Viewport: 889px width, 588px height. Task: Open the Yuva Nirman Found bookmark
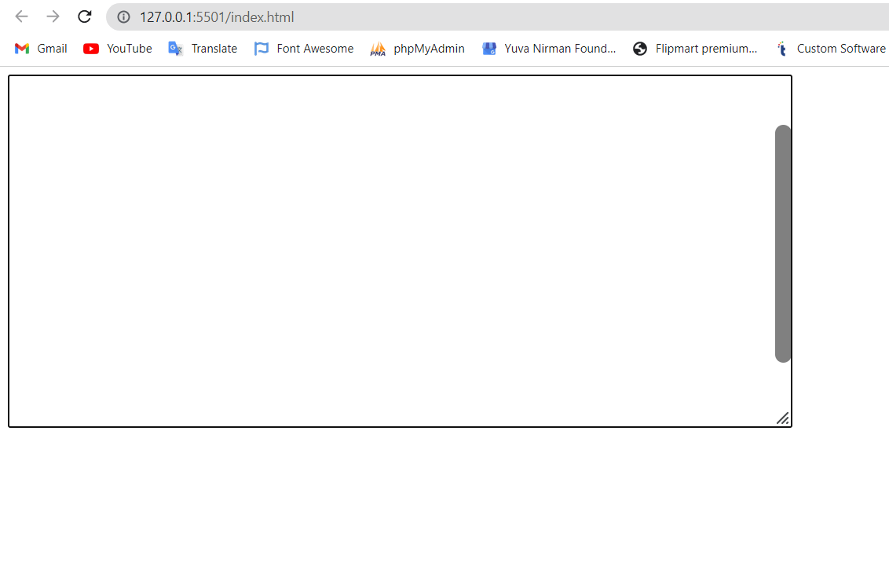coord(549,48)
